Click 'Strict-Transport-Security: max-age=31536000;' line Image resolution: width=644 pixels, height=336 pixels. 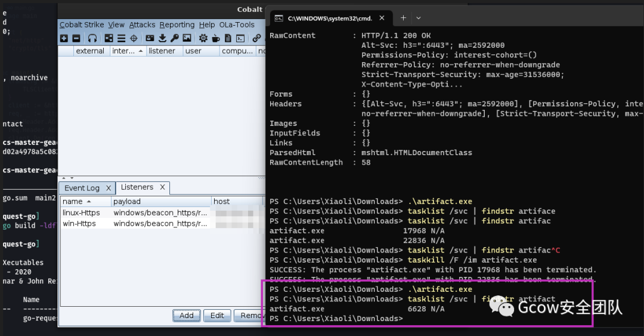463,75
